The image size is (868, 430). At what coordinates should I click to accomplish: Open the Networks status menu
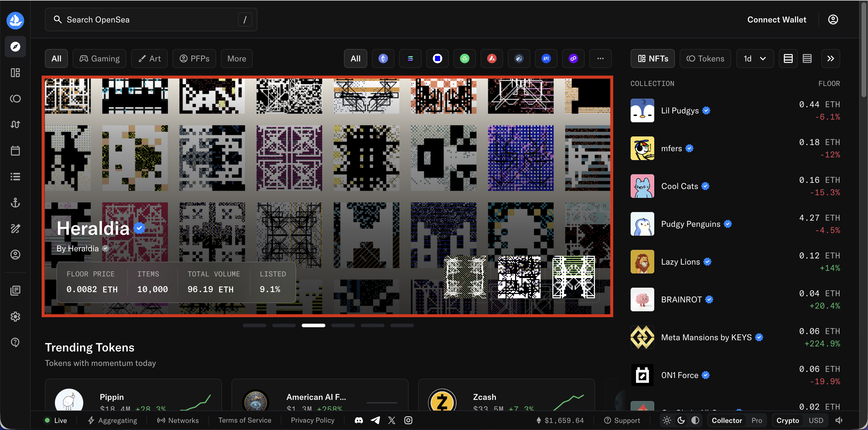(177, 420)
